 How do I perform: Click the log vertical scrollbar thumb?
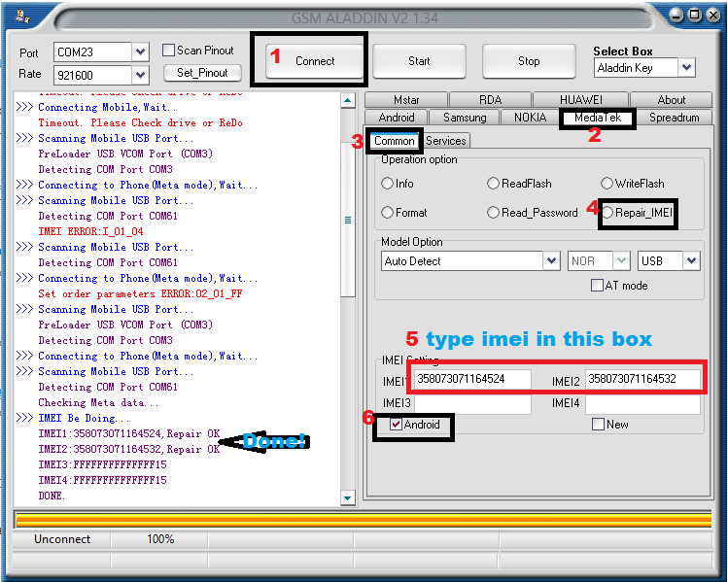[x=348, y=220]
